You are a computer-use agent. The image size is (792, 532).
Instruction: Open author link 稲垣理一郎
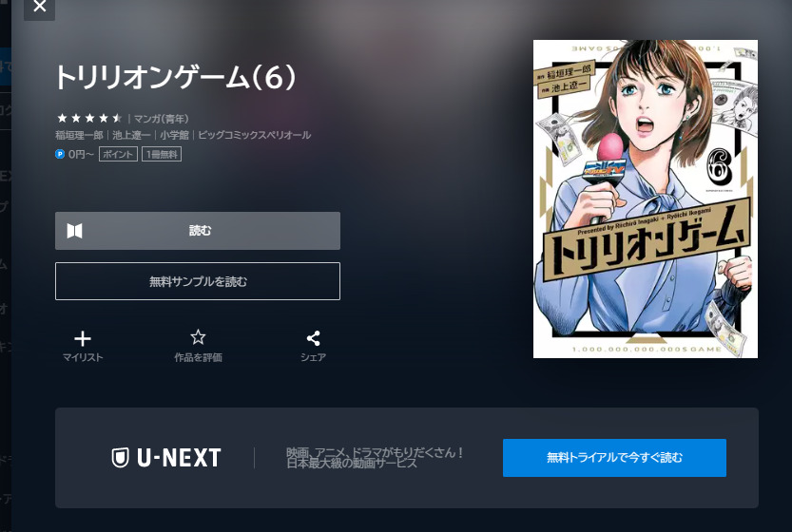(79, 135)
